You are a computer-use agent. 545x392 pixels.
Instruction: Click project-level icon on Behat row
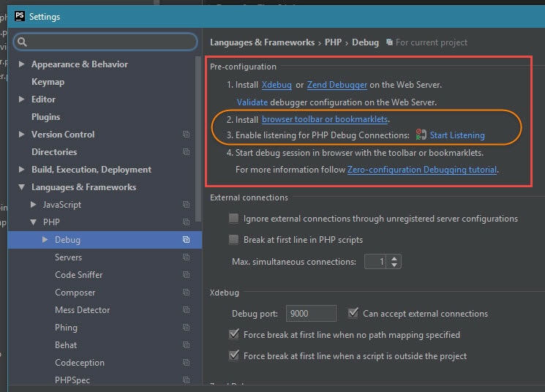click(187, 344)
